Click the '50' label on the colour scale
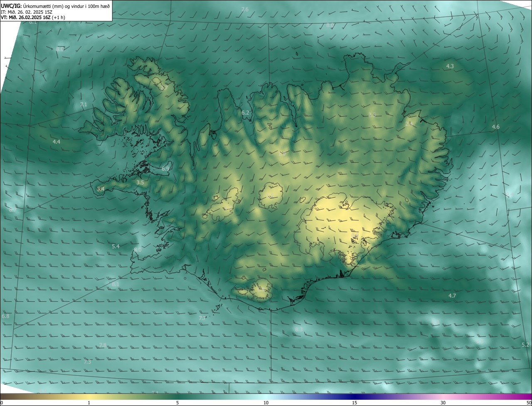The width and height of the screenshot is (532, 406). [x=529, y=403]
